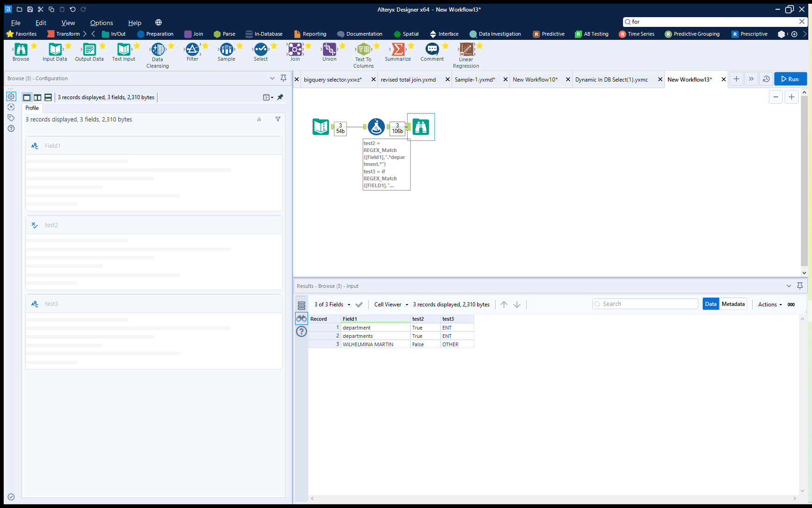Clear the toolbar search for 'for'
Viewport: 812px width, 508px height.
click(802, 21)
